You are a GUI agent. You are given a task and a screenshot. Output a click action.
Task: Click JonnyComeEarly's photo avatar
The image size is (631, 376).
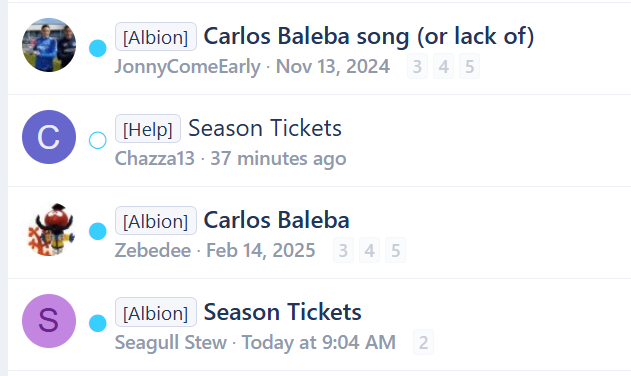point(49,45)
